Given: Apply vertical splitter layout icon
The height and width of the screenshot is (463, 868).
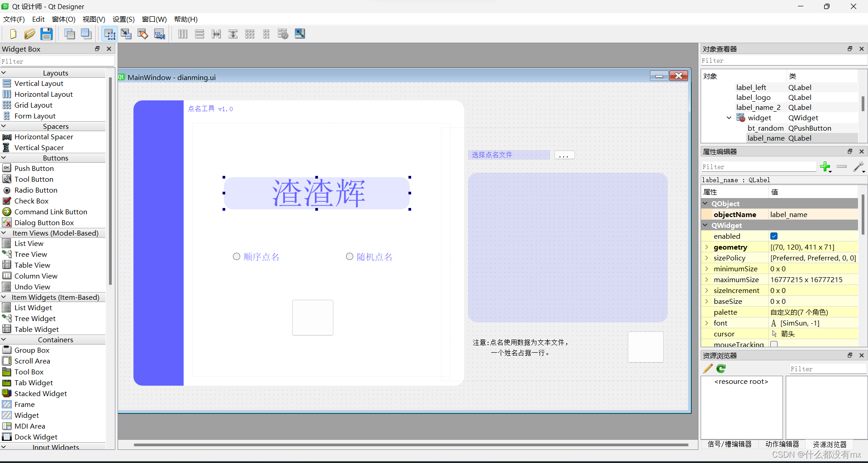Looking at the screenshot, I should click(233, 34).
